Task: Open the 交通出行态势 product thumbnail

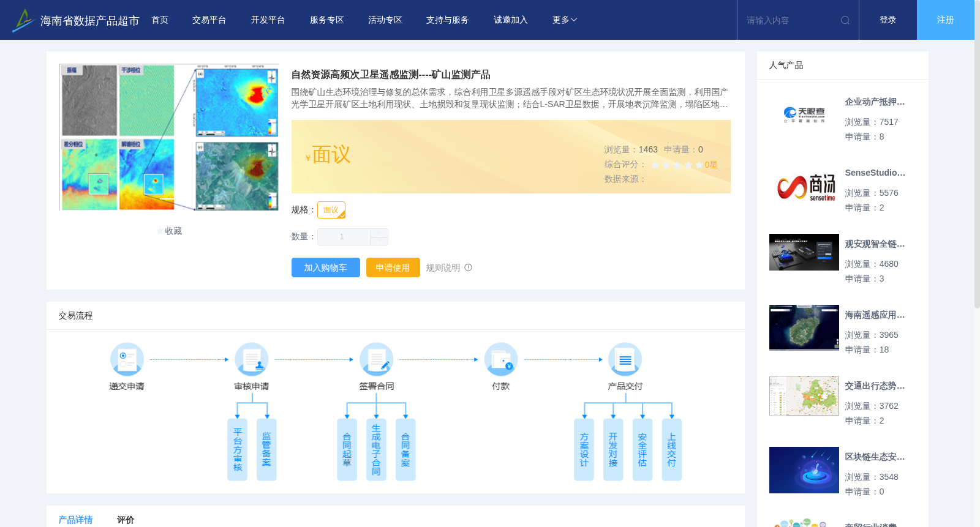Action: click(804, 396)
